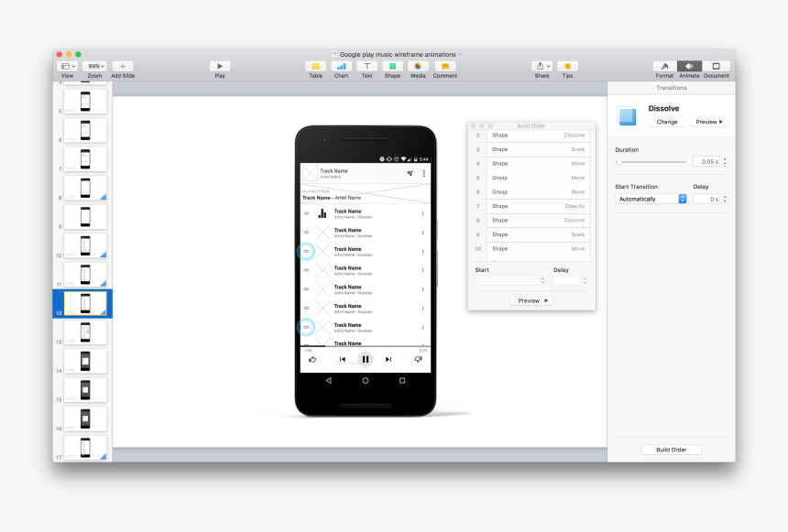
Task: Click the queue icon in mockup header
Action: 410,173
